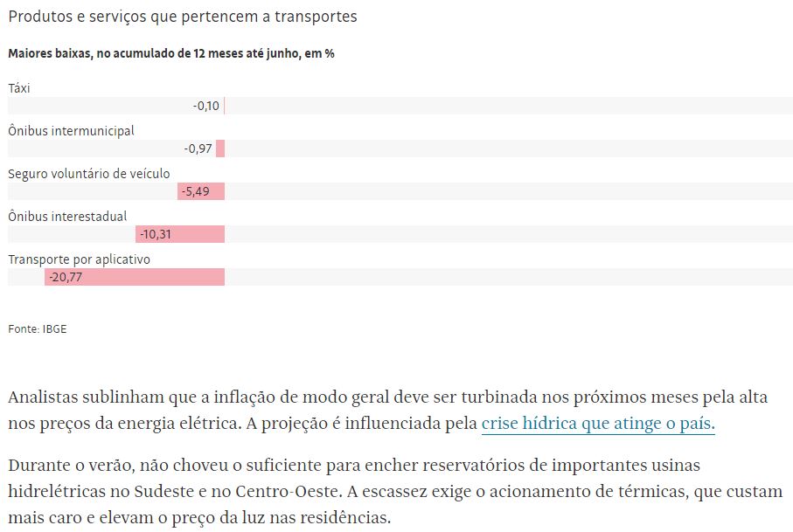The image size is (793, 532).
Task: Click the -20,77 value label
Action: 66,277
